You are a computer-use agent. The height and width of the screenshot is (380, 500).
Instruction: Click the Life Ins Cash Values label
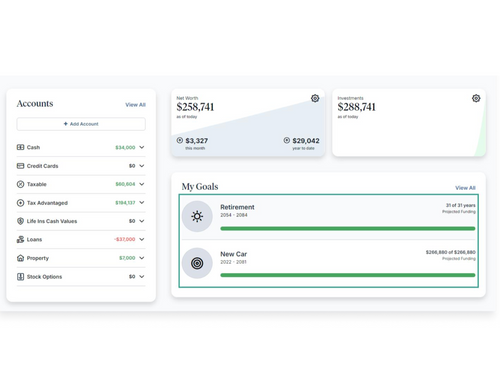tap(52, 221)
